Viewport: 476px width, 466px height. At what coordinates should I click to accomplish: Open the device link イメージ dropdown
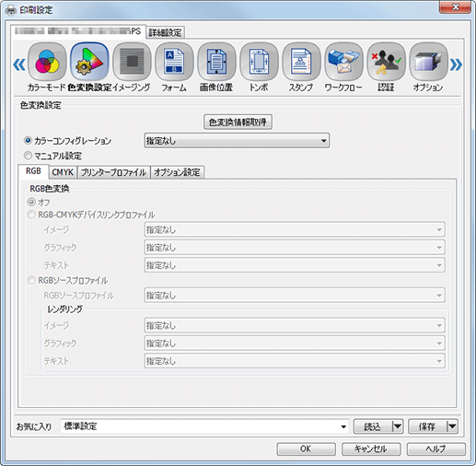295,229
